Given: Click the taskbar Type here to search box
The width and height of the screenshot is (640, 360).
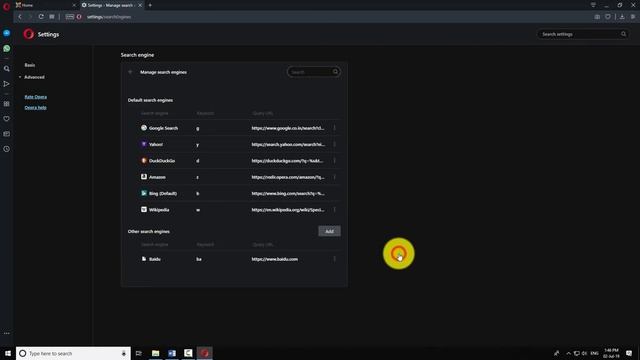Looking at the screenshot, I should click(x=73, y=353).
